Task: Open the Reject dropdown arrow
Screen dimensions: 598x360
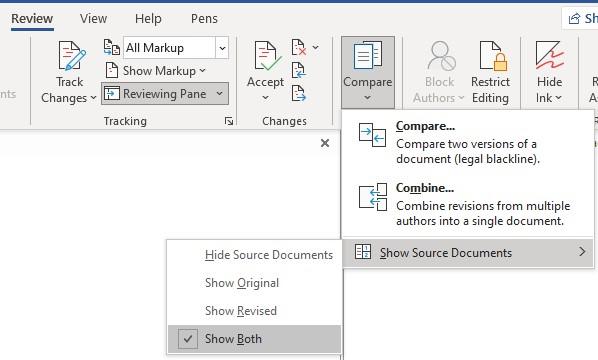Action: (x=315, y=48)
